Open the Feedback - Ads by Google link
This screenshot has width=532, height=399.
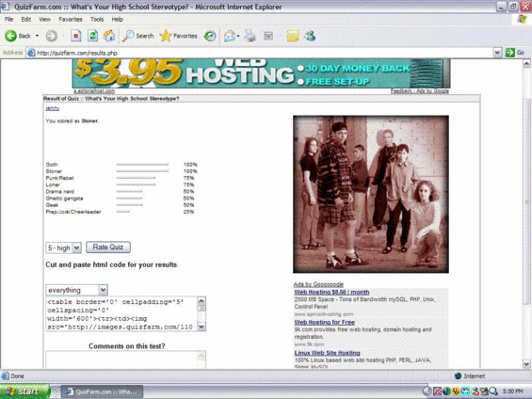[x=420, y=91]
